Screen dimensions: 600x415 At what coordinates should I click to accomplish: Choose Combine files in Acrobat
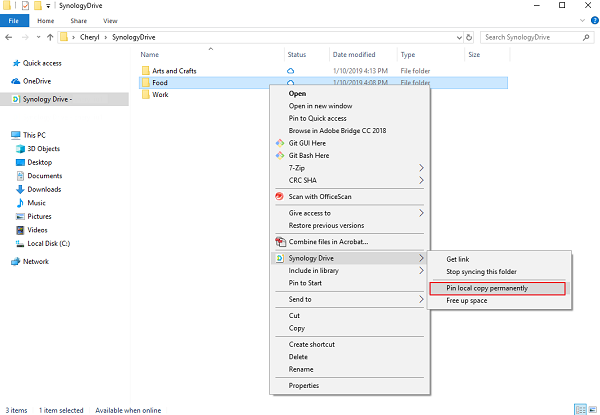(x=328, y=241)
